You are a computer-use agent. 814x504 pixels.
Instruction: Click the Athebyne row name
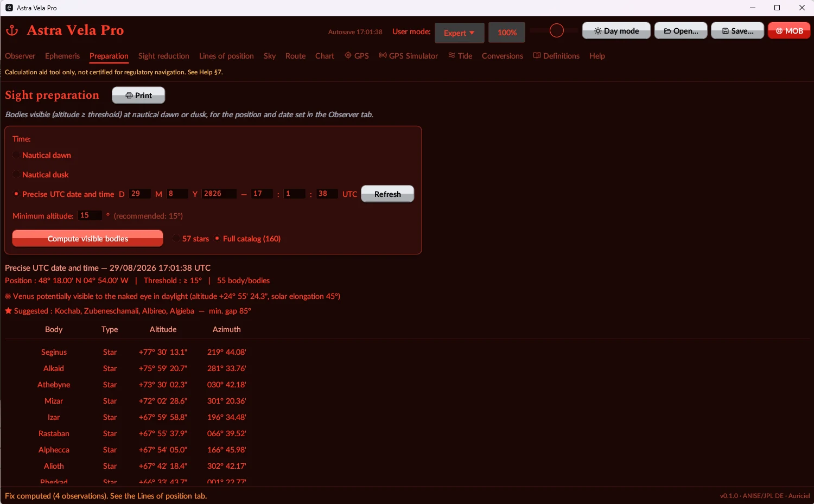(x=54, y=385)
